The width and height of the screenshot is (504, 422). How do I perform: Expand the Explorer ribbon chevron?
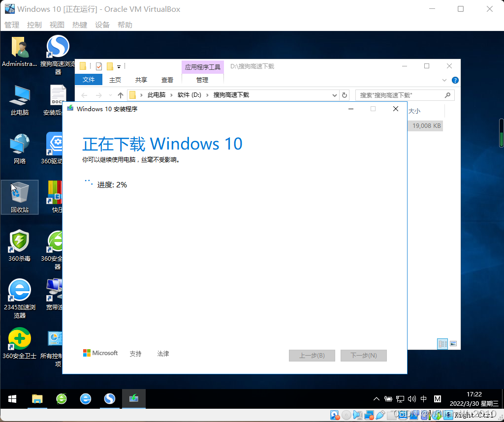point(444,80)
